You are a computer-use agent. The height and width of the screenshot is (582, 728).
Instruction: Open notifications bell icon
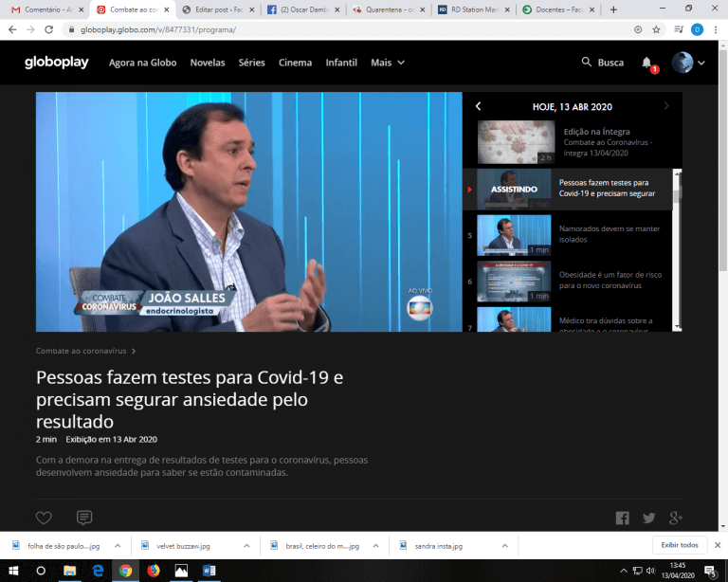646,63
